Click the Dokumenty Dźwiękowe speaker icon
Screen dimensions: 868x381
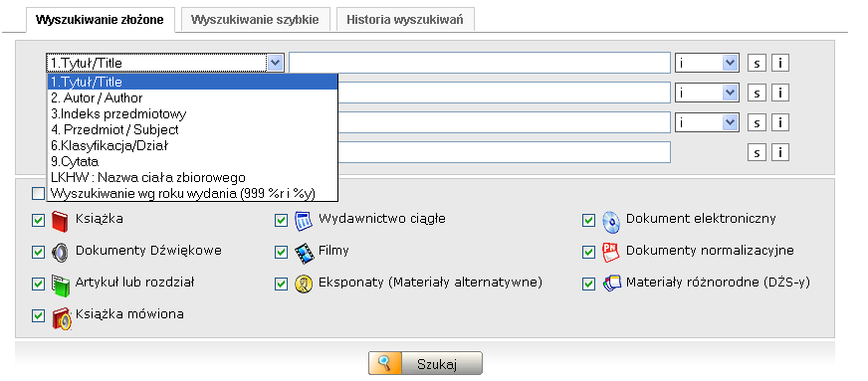[x=60, y=252]
